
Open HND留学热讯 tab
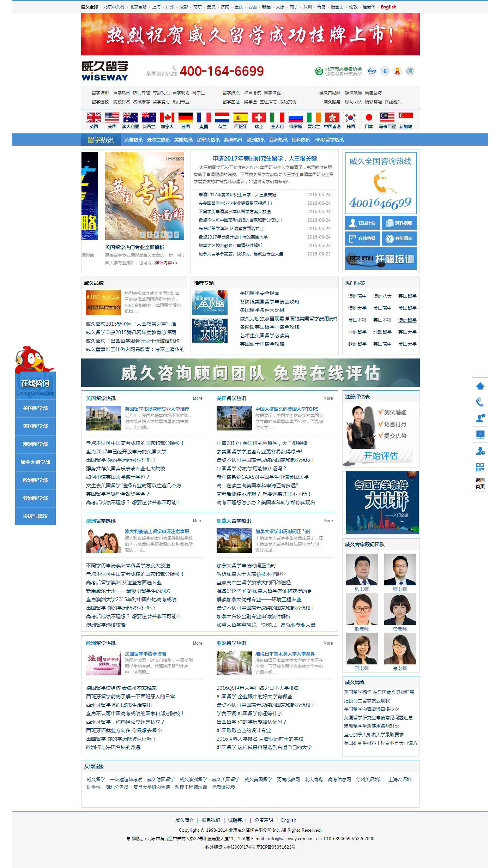coord(329,140)
